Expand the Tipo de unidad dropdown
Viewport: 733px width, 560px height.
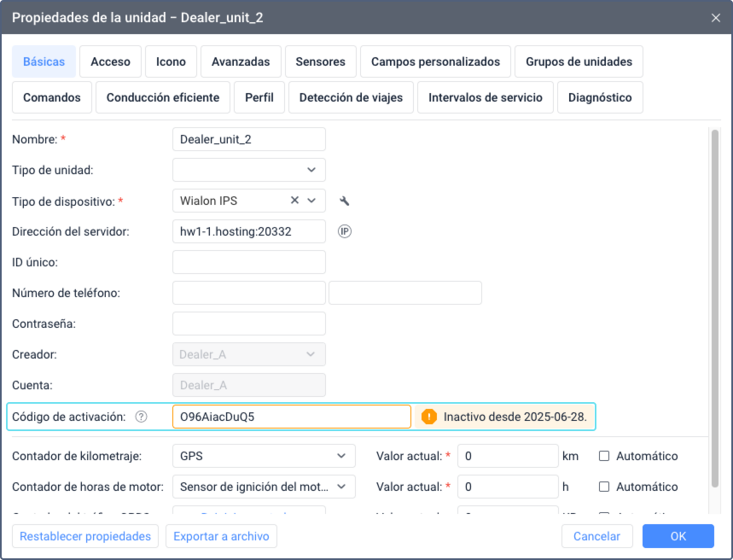coord(249,170)
